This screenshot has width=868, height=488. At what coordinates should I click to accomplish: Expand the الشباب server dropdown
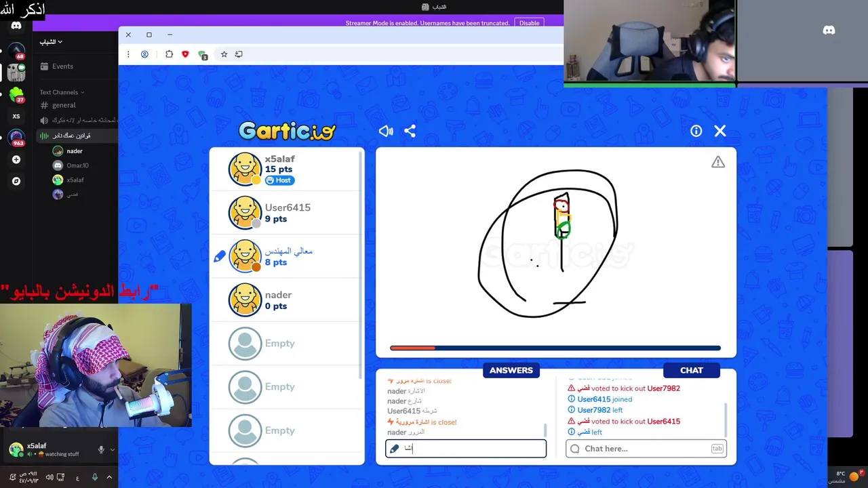51,42
